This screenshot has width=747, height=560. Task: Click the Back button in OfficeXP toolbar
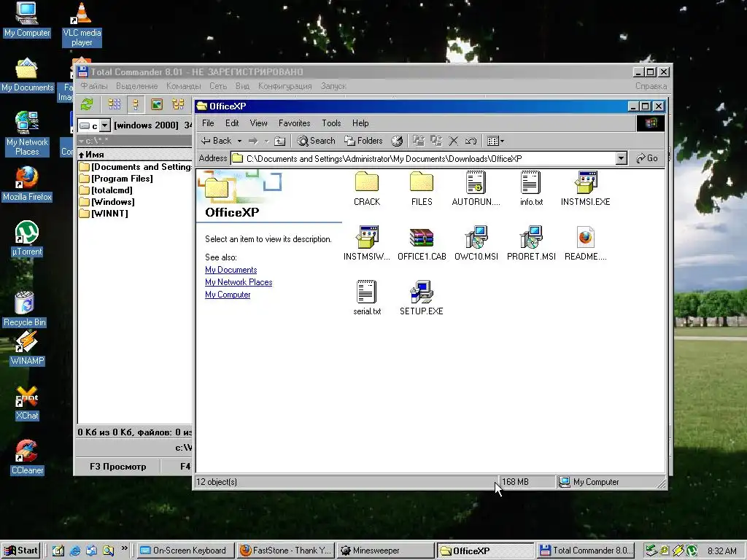pos(216,141)
